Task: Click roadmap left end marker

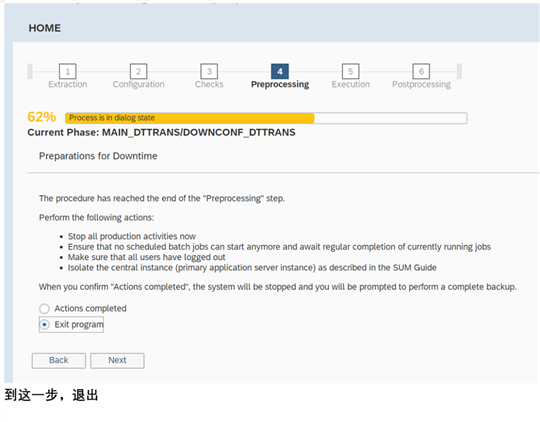Action: pos(30,71)
